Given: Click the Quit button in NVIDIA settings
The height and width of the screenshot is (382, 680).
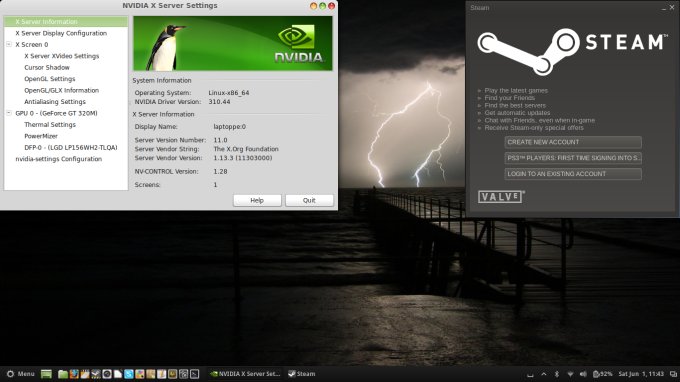Looking at the screenshot, I should pyautogui.click(x=309, y=200).
